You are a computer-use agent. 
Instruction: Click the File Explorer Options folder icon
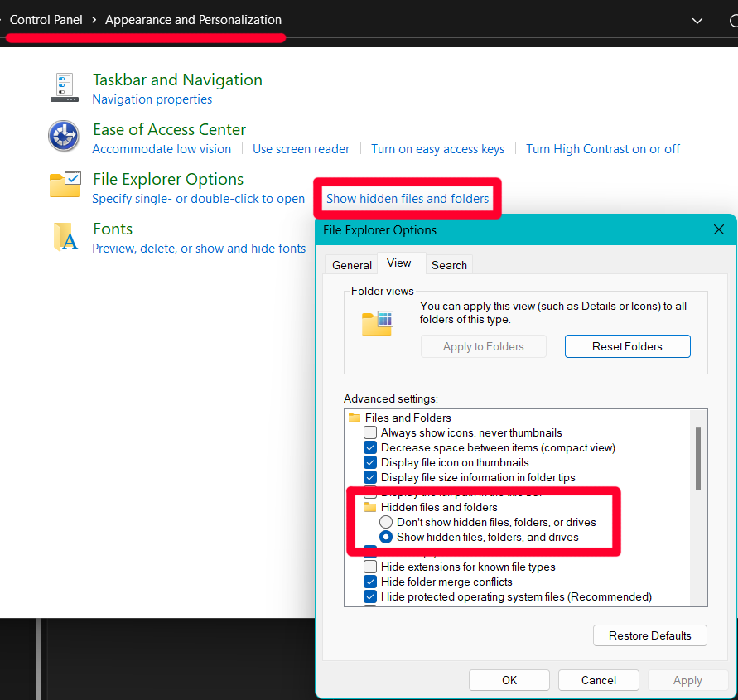pos(65,185)
